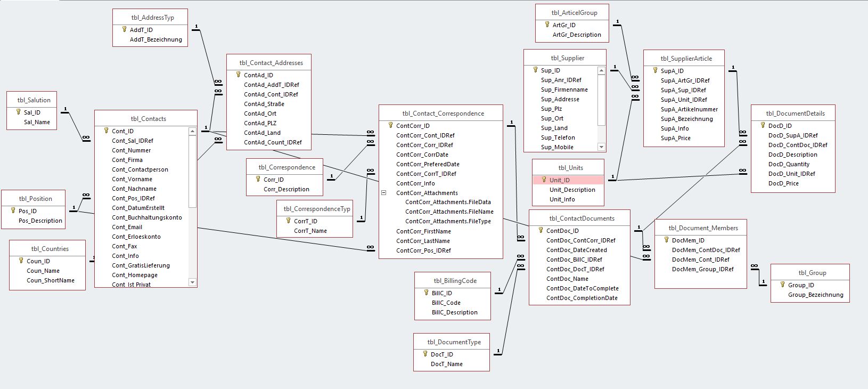Click the scroll up arrow in tbl_Contacts
Image resolution: width=868 pixels, height=389 pixels.
(193, 131)
